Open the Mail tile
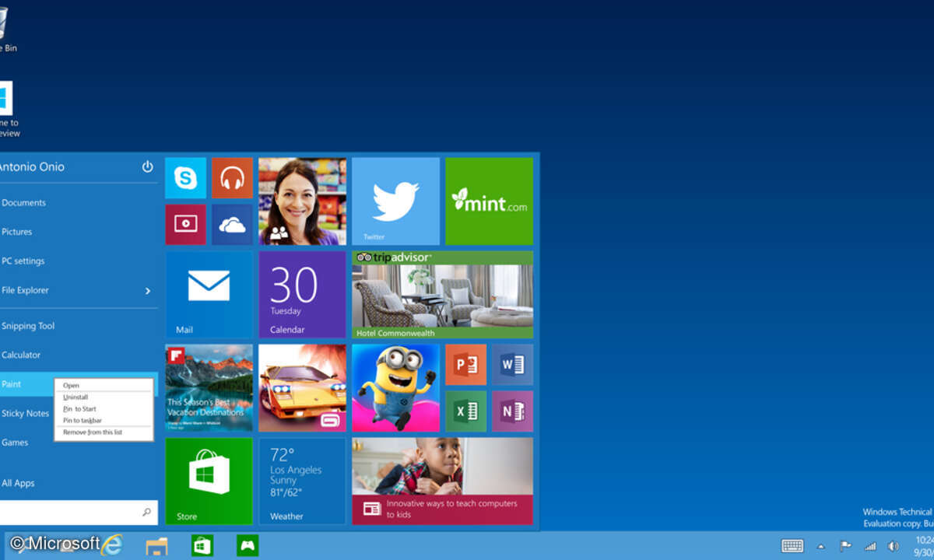This screenshot has width=934, height=560. [x=209, y=295]
